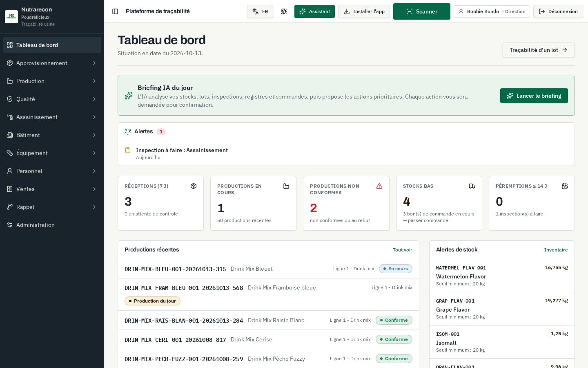Screen dimensions: 588x368
Task: Click the Nutrarecon logo
Action: [11, 17]
